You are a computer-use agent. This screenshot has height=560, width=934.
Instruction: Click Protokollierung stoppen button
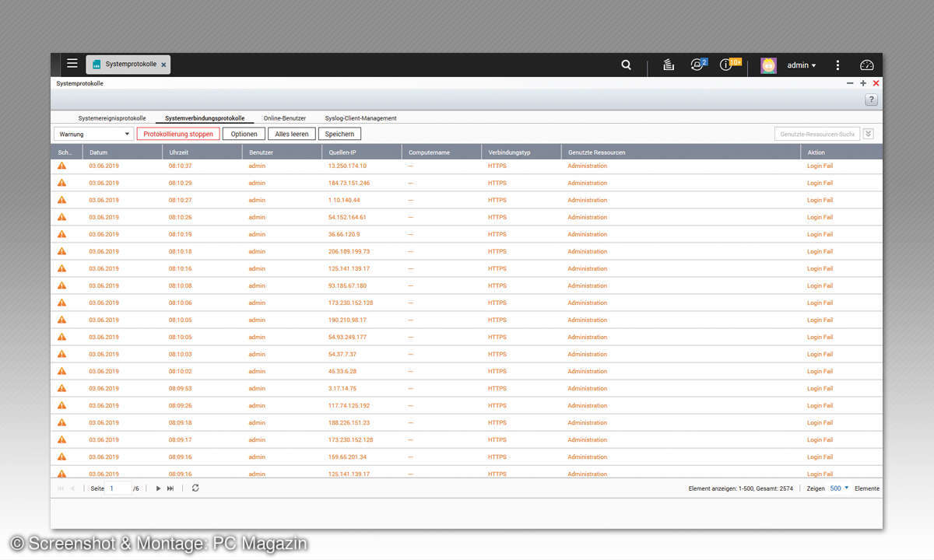coord(178,134)
